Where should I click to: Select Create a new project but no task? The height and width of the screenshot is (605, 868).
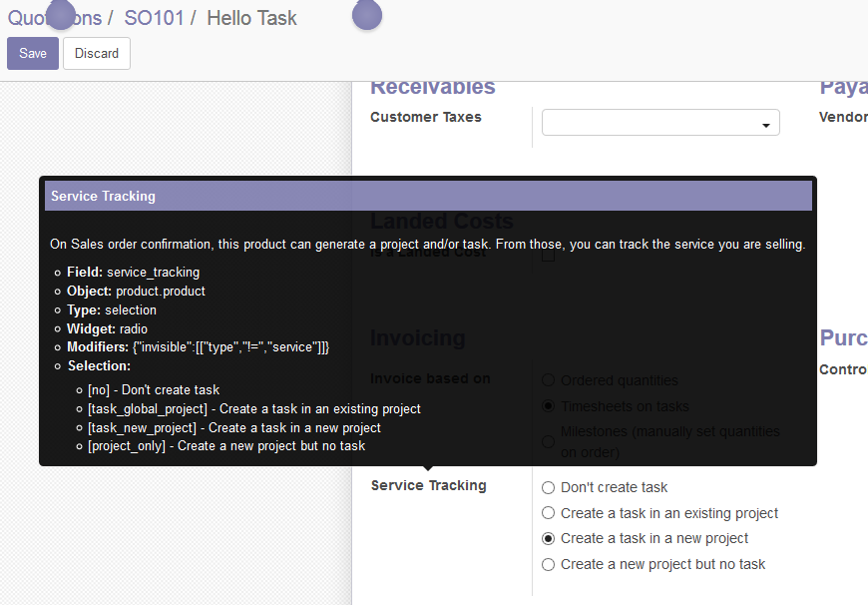click(548, 565)
